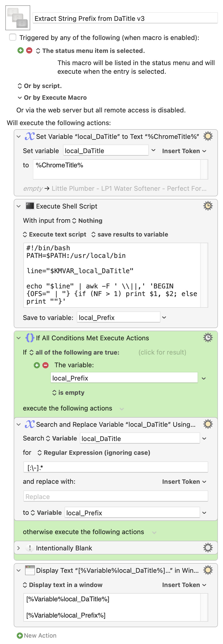The image size is (223, 644).
Task: Click New Action at the bottom
Action: 37,635
